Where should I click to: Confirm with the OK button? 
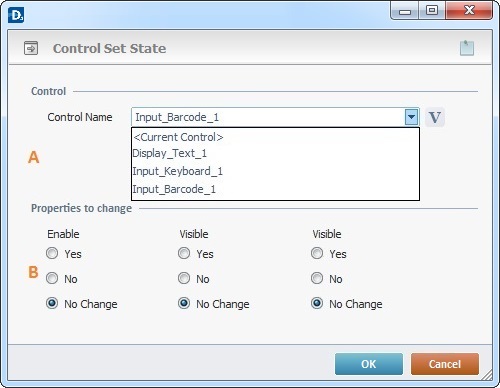[369, 364]
